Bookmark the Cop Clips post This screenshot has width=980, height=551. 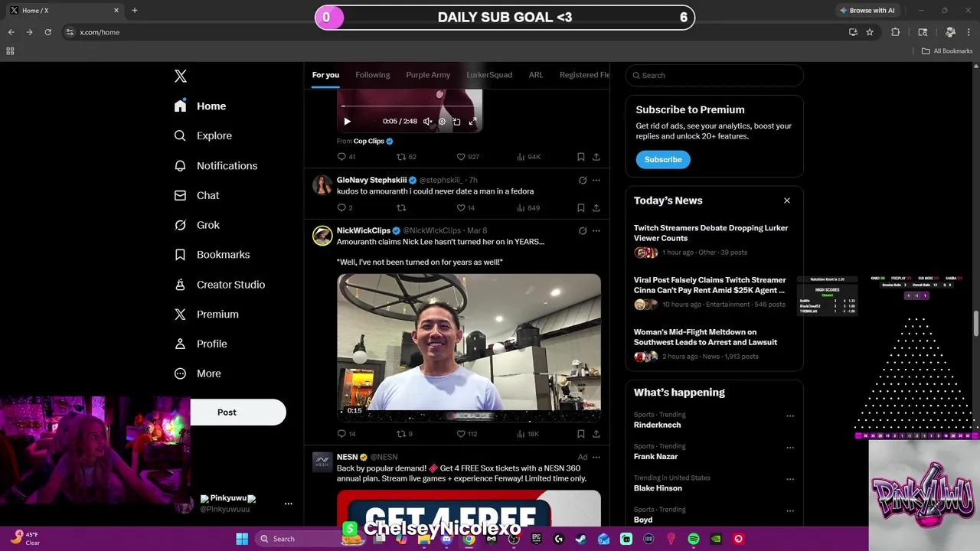pyautogui.click(x=581, y=157)
